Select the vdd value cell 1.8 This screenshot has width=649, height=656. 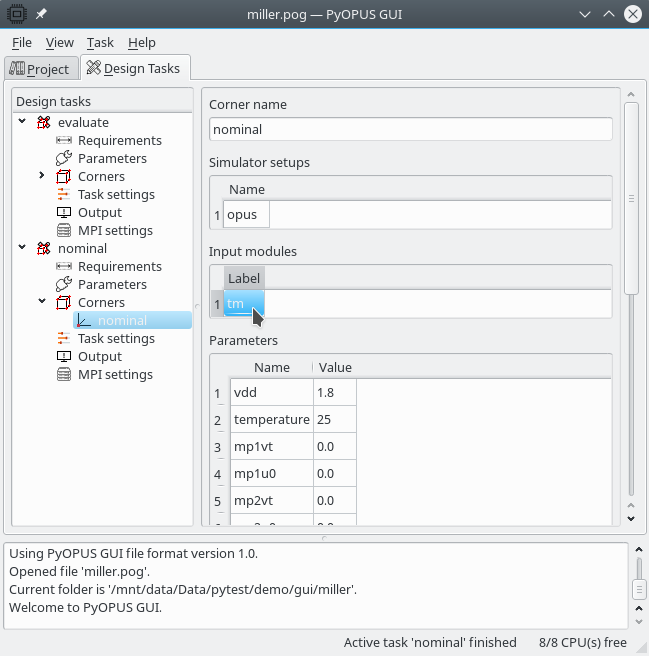(334, 393)
